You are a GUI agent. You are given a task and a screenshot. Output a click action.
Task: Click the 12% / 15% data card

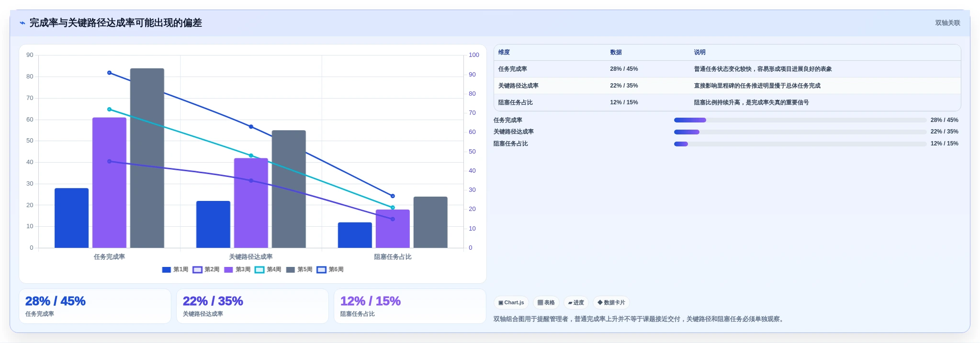410,306
